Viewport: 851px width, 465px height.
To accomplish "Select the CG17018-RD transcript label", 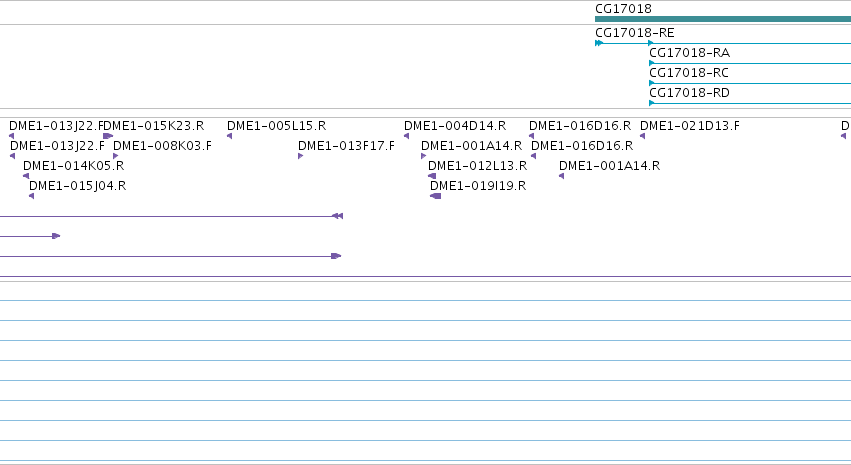I will (x=689, y=93).
